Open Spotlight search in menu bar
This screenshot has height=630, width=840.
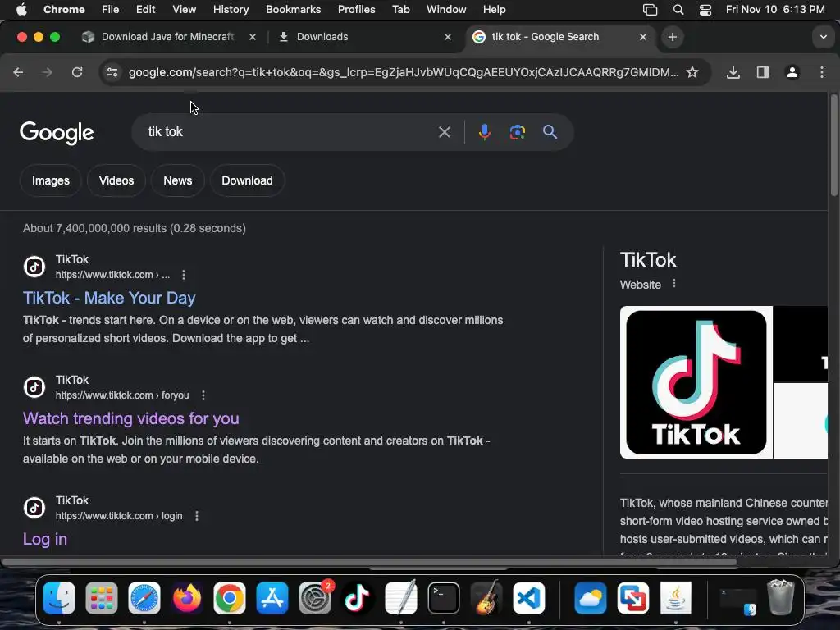678,10
